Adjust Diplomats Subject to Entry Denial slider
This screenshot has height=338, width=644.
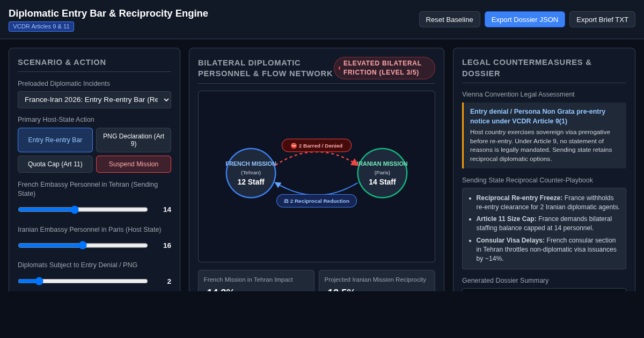(x=83, y=281)
